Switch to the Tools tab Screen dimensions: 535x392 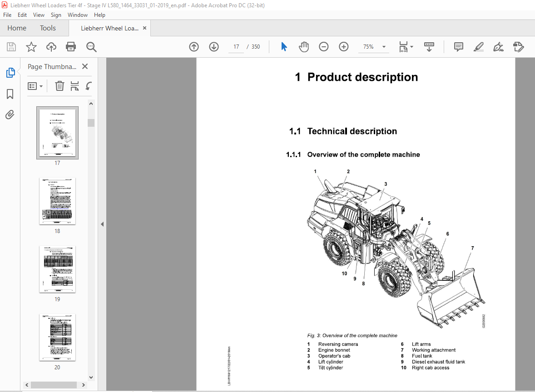point(48,28)
